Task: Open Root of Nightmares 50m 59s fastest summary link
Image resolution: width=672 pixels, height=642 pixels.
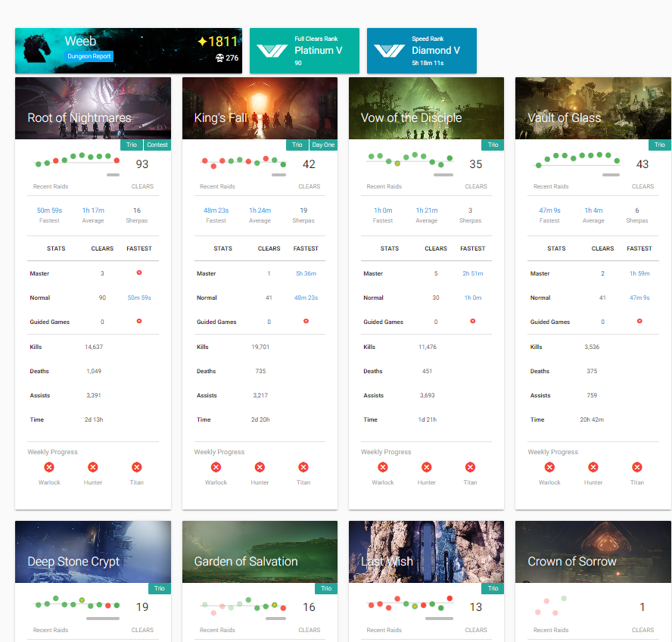Action: point(49,210)
